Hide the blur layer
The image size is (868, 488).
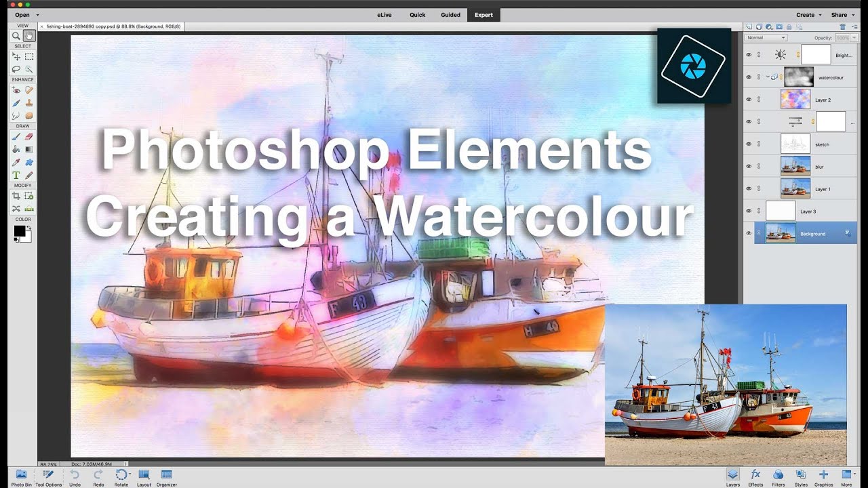coord(749,167)
